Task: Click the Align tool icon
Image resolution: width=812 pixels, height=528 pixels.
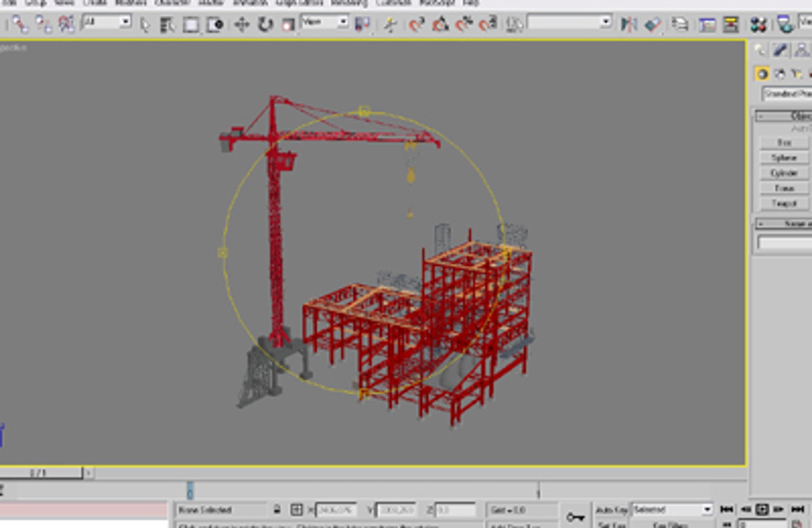Action: (653, 24)
